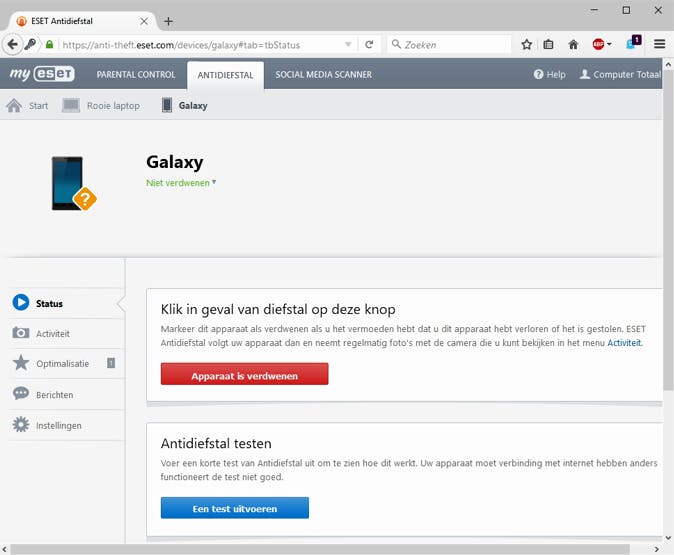
Task: Reload the page with the refresh icon
Action: coord(369,44)
